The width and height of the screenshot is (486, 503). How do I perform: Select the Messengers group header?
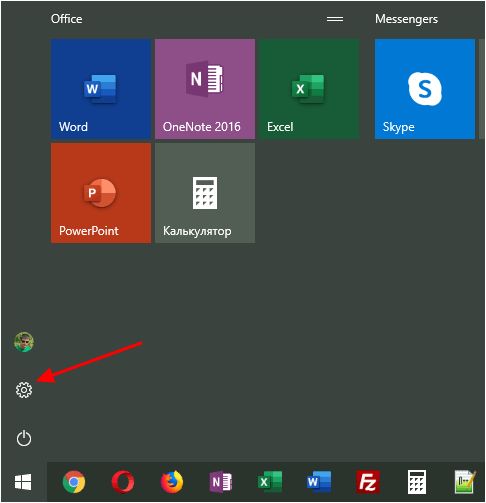pyautogui.click(x=406, y=19)
